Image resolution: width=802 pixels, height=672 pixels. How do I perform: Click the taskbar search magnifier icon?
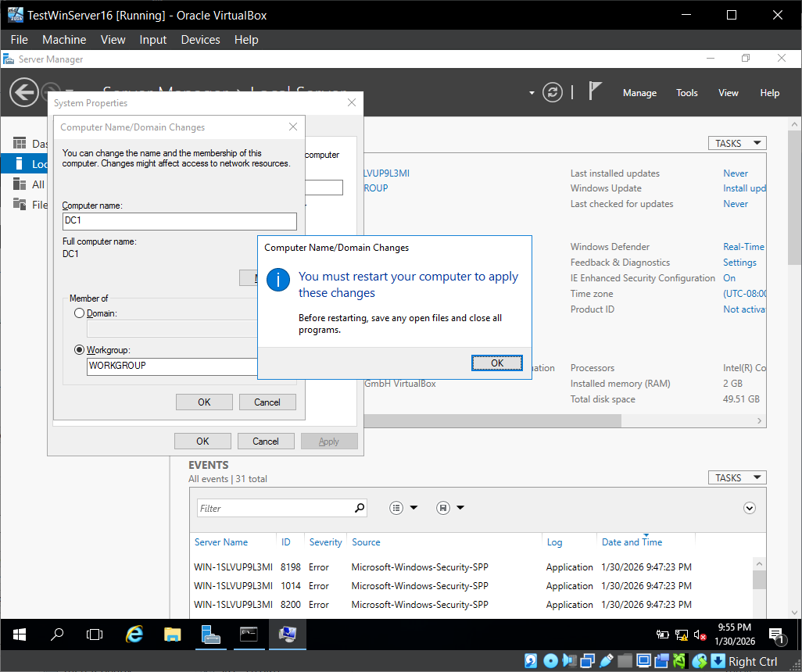[57, 634]
